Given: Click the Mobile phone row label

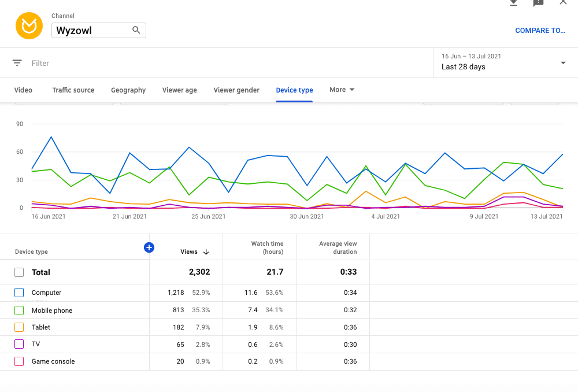Looking at the screenshot, I should (52, 310).
